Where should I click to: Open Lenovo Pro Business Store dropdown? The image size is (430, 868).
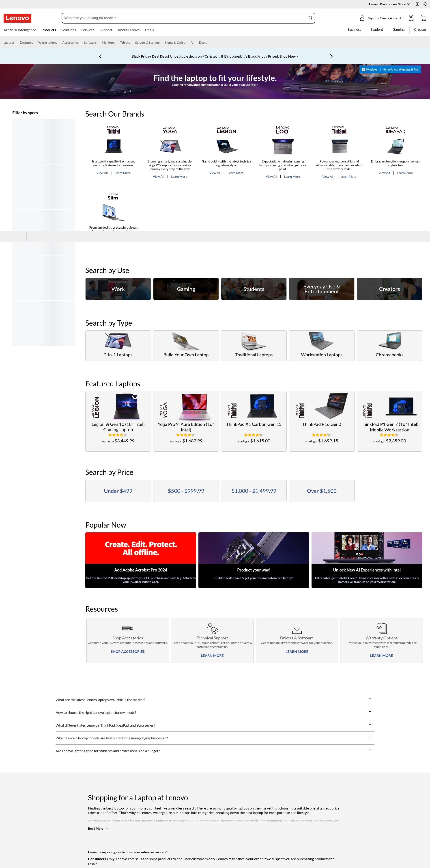click(389, 4)
